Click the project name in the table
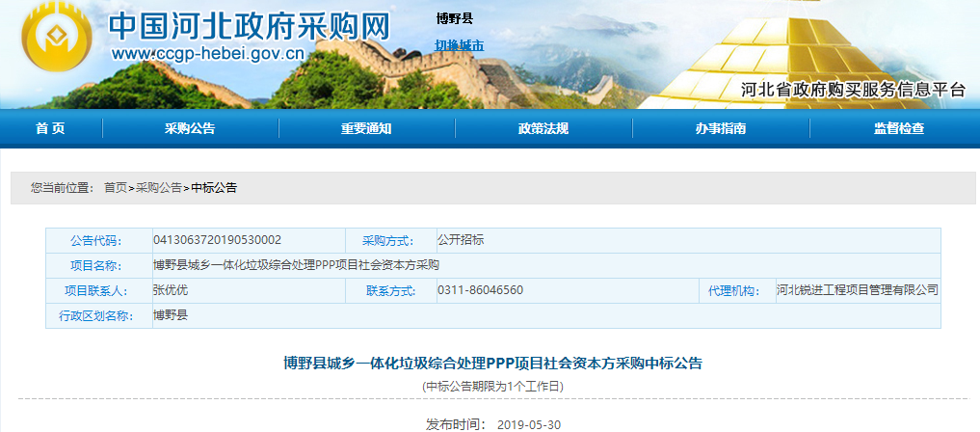 296,265
